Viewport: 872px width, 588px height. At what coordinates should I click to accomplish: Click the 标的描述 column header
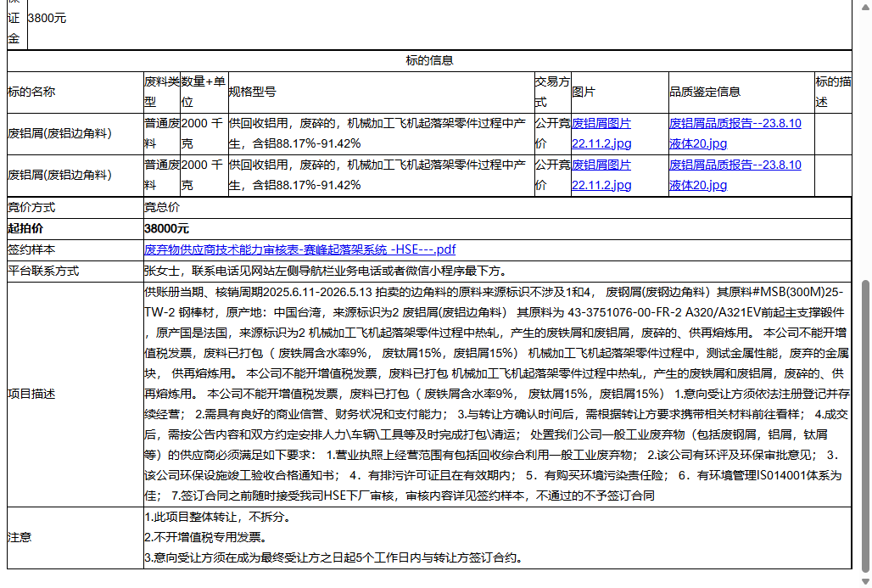(x=833, y=92)
